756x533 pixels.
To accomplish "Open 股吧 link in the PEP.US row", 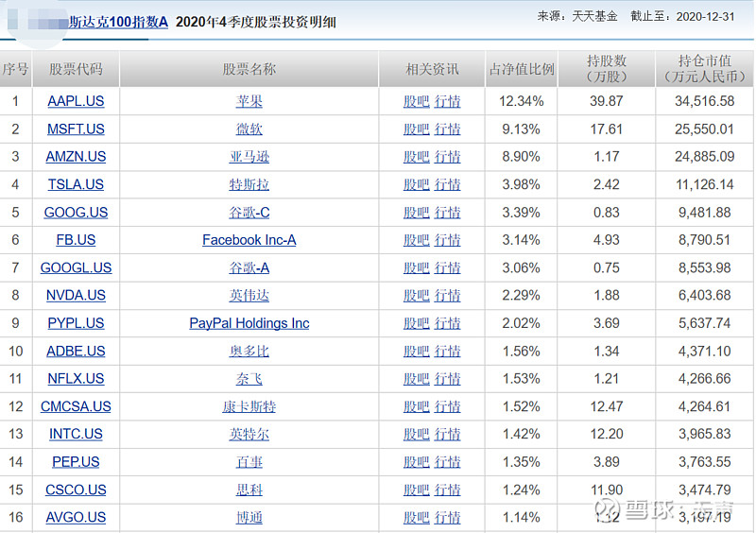I will (417, 462).
